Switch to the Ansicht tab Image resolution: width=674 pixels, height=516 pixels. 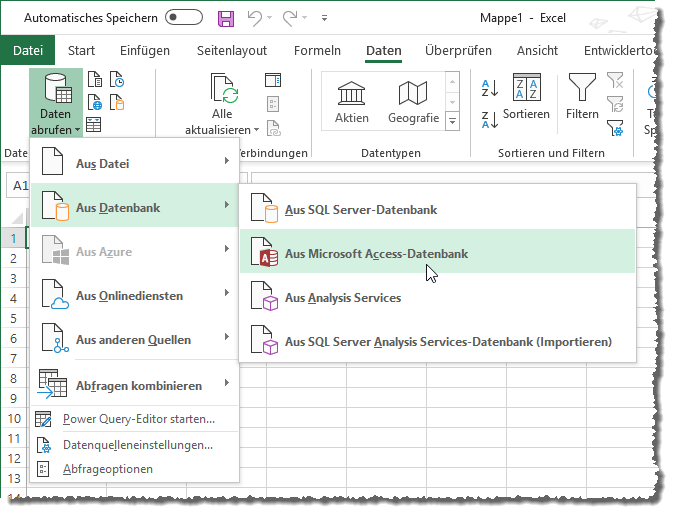(x=537, y=50)
